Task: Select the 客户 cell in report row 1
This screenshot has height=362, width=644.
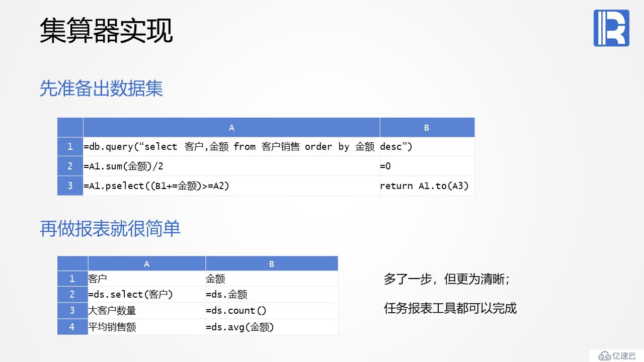Action: 147,279
